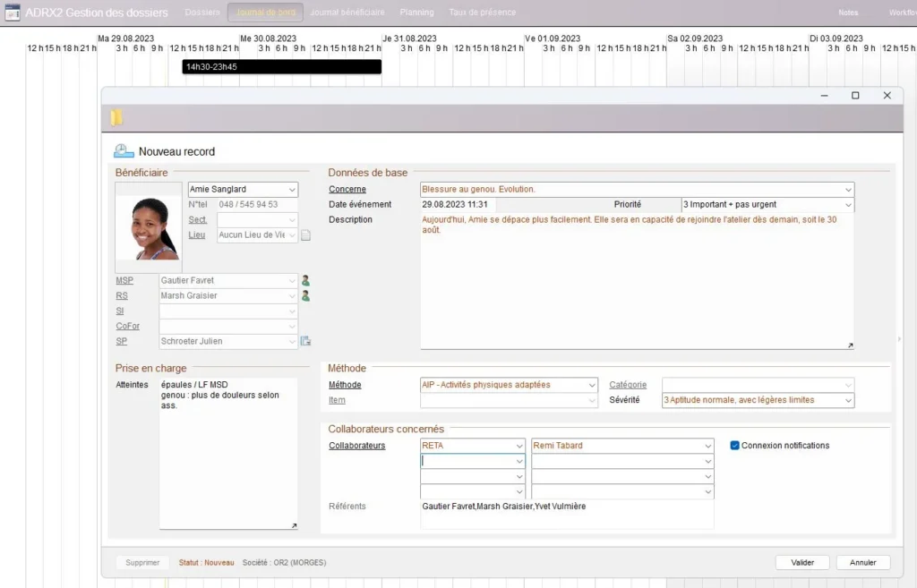Click the Méthode link label

click(x=345, y=385)
